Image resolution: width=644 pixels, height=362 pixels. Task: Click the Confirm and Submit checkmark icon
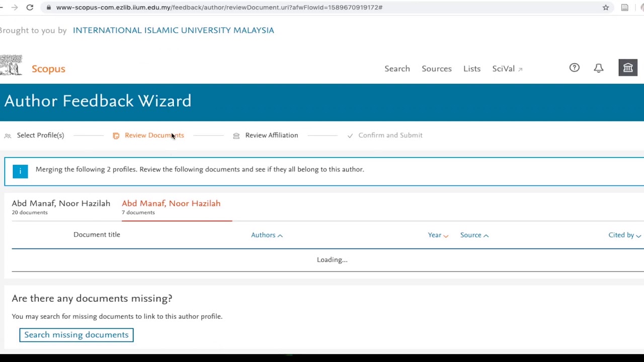click(x=350, y=136)
